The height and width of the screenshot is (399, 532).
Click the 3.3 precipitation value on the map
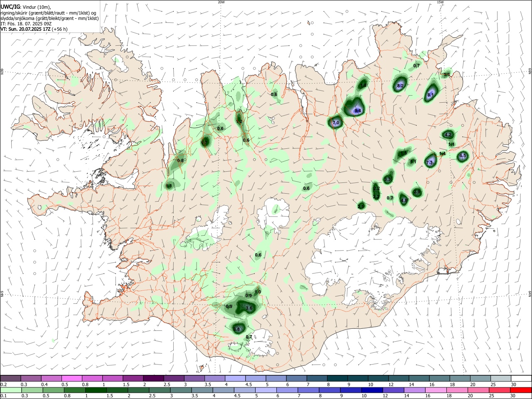click(x=387, y=180)
